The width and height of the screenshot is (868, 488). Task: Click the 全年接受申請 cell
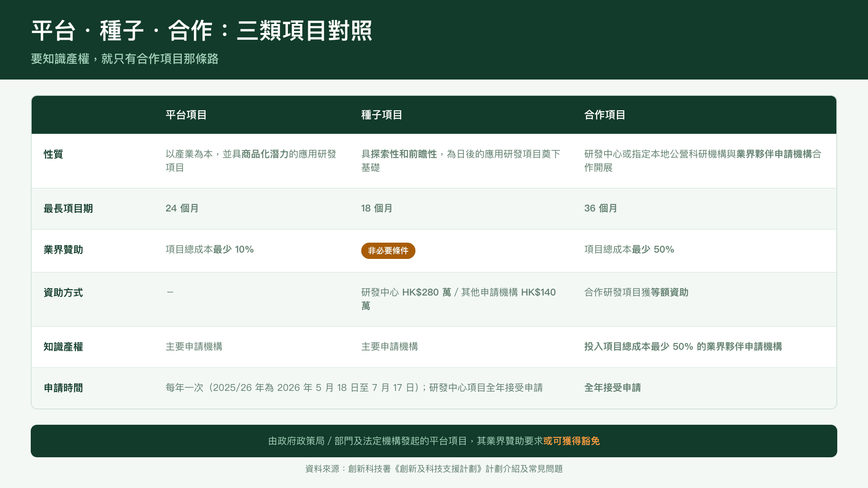(x=613, y=388)
